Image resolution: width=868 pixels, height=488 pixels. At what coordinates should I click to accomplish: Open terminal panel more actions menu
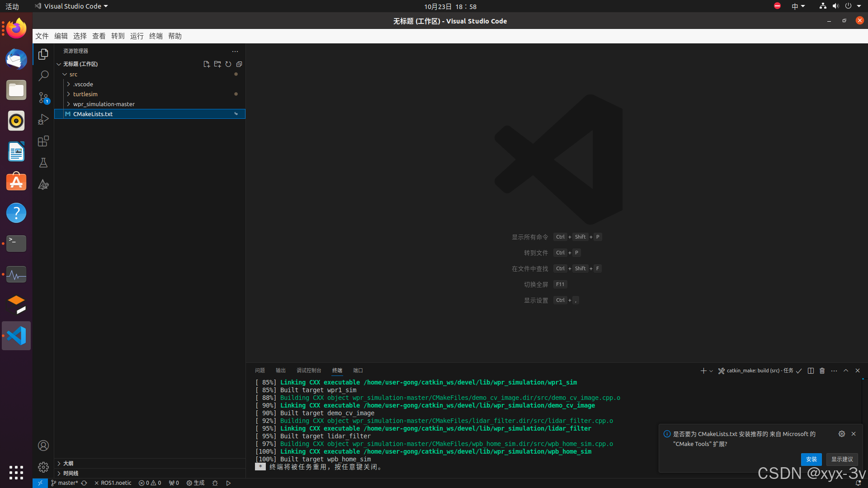click(834, 371)
